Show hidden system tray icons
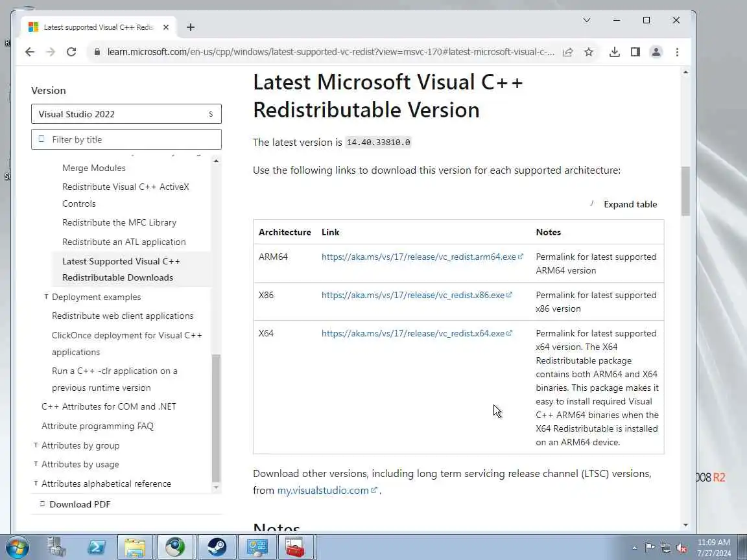 tap(635, 548)
